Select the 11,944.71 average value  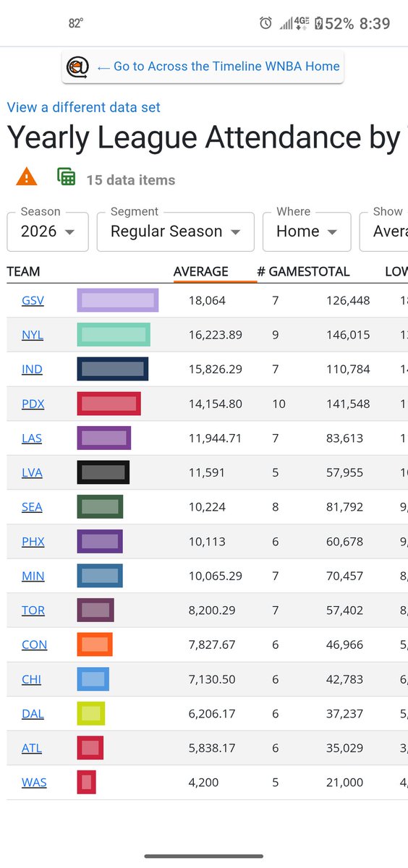[x=214, y=438]
